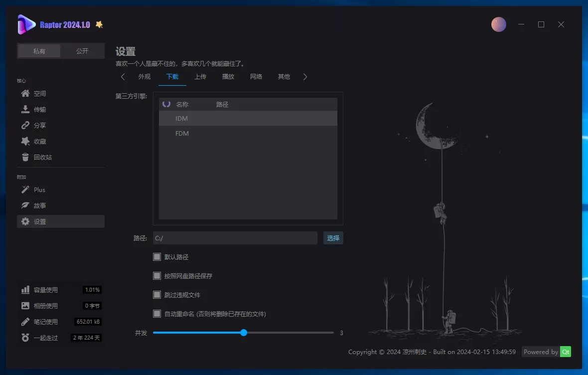The height and width of the screenshot is (375, 588).
Task: Enable 跳过违规文件 option
Action: (x=156, y=295)
